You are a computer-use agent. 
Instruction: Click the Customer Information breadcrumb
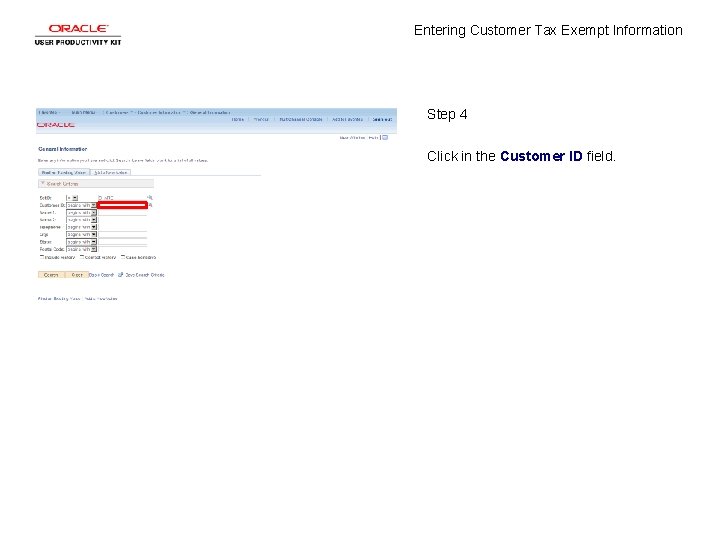159,112
